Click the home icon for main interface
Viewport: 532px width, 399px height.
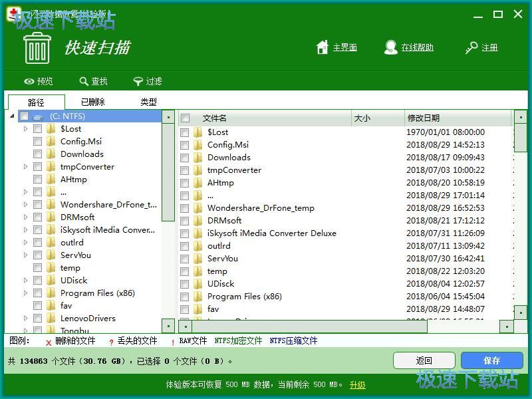323,47
